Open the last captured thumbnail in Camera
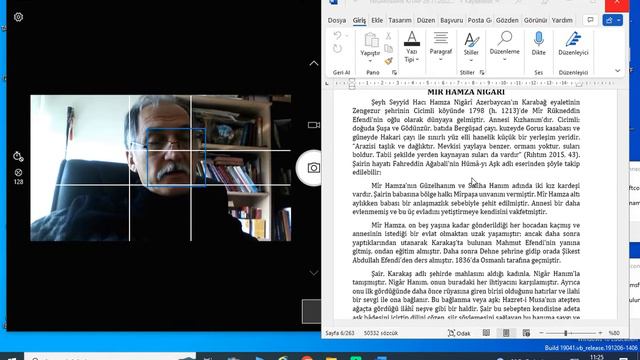The height and width of the screenshot is (360, 640). click(x=311, y=311)
